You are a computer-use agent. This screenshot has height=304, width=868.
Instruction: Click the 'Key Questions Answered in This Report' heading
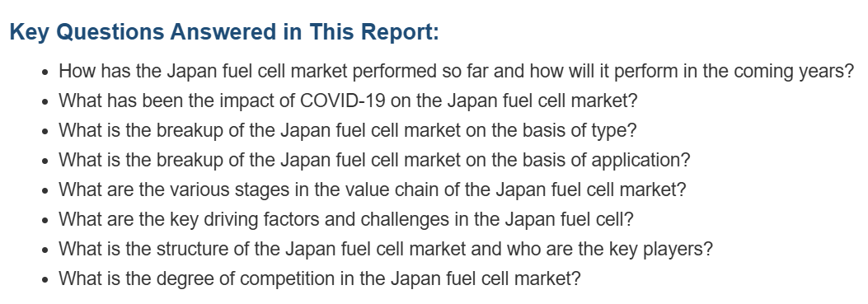tap(224, 31)
